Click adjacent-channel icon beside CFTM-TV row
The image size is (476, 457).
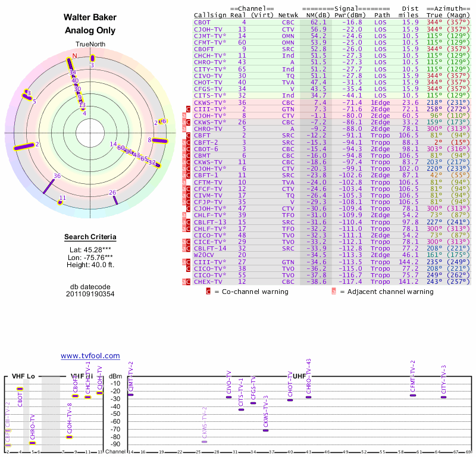(184, 181)
